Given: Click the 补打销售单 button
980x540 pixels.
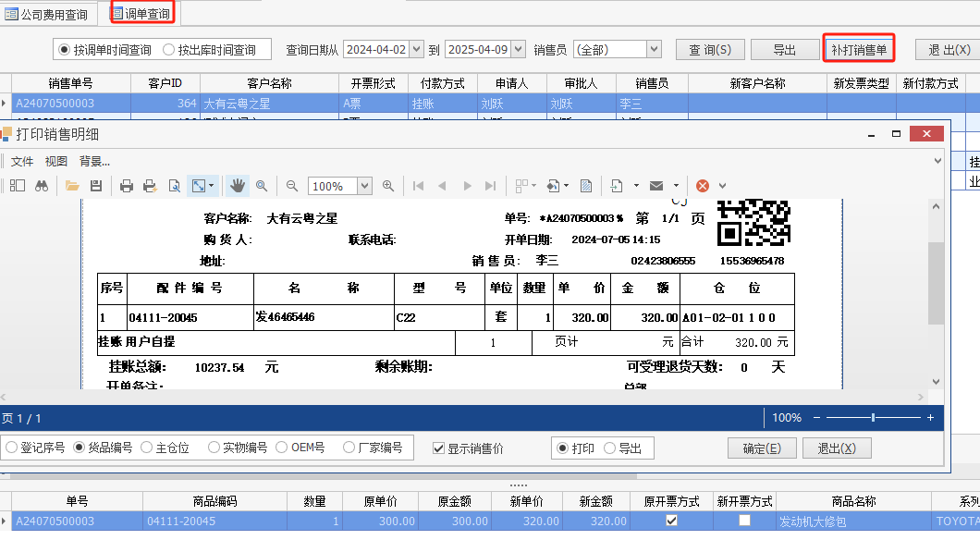Looking at the screenshot, I should coord(859,50).
